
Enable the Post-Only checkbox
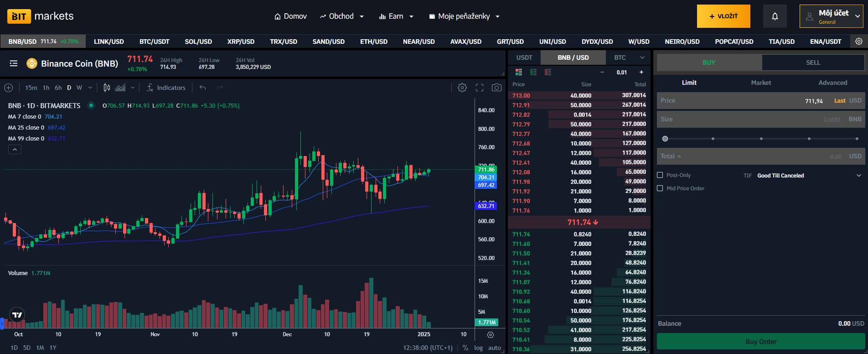click(x=660, y=175)
